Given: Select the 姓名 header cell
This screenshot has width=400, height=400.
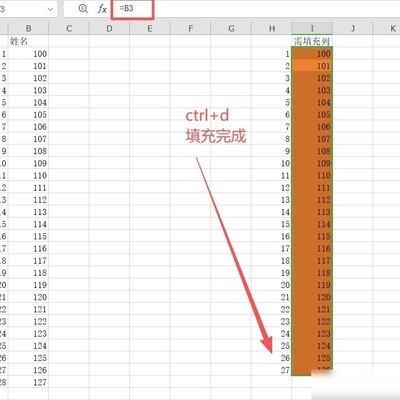Looking at the screenshot, I should tap(28, 41).
